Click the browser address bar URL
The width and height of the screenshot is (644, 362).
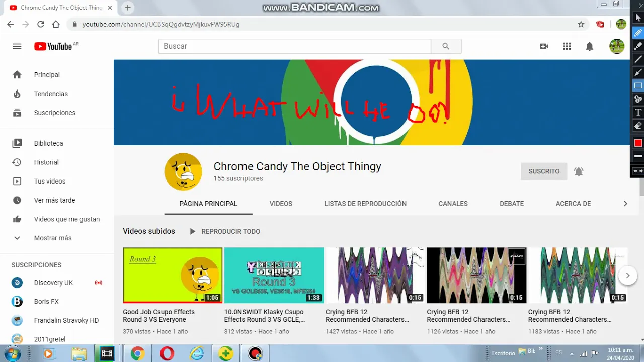pos(161,24)
